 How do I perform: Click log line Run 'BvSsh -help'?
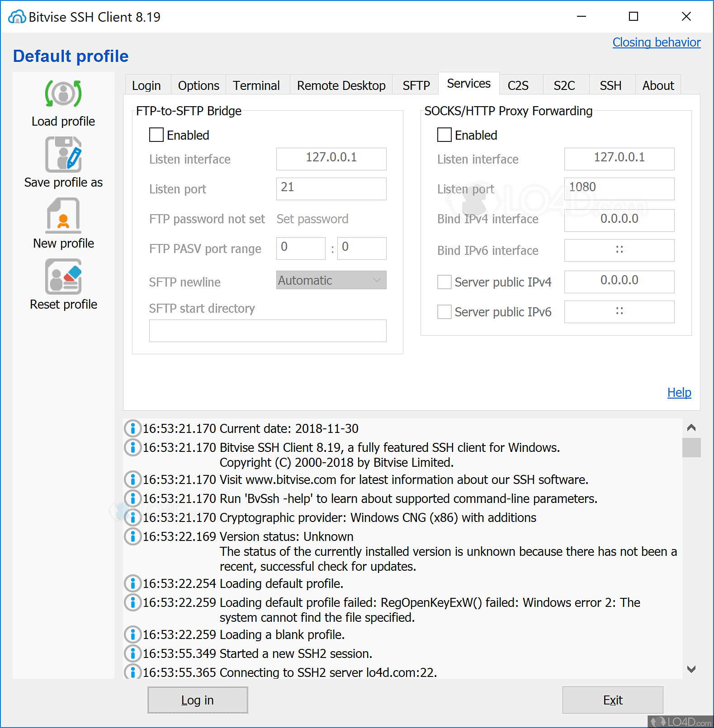[408, 498]
